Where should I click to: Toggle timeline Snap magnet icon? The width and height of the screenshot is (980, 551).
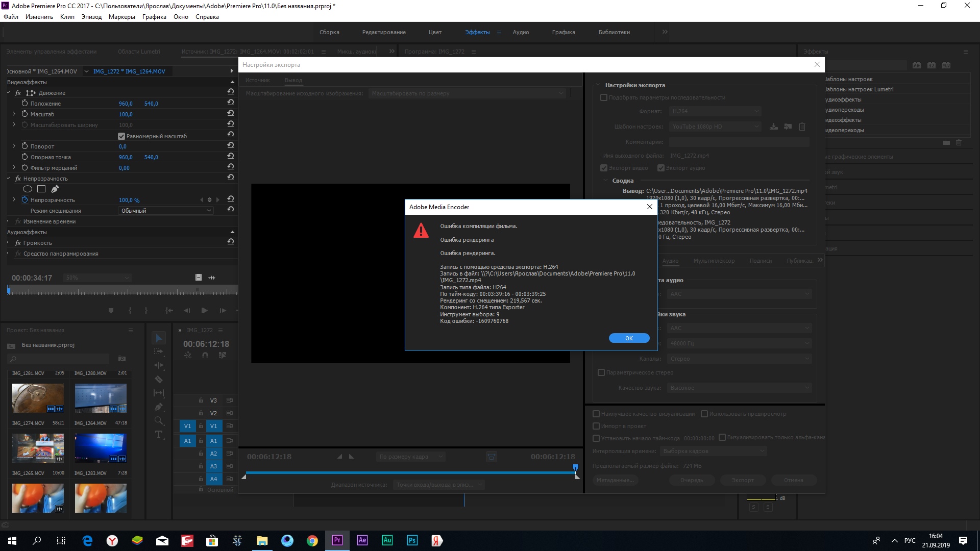[205, 355]
